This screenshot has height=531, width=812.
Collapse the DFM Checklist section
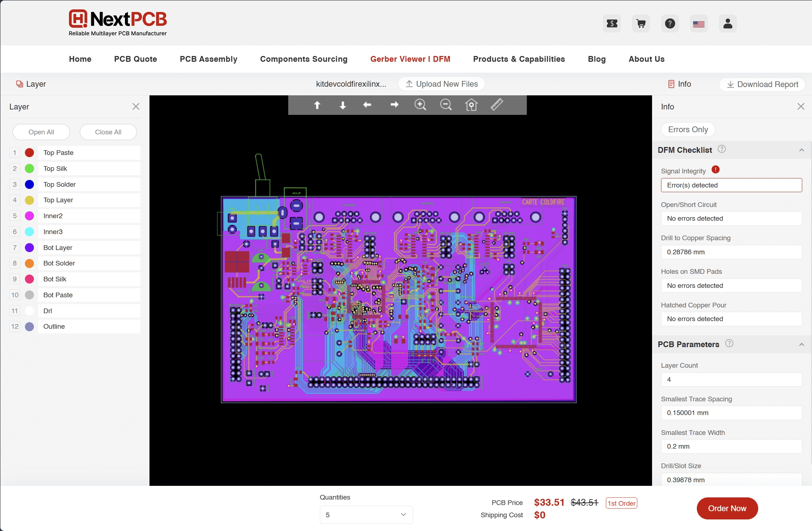coord(802,150)
